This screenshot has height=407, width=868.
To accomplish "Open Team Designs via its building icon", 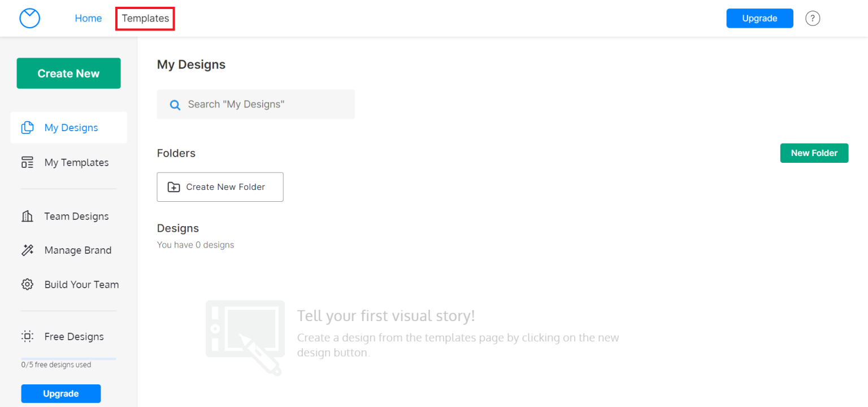I will 27,216.
